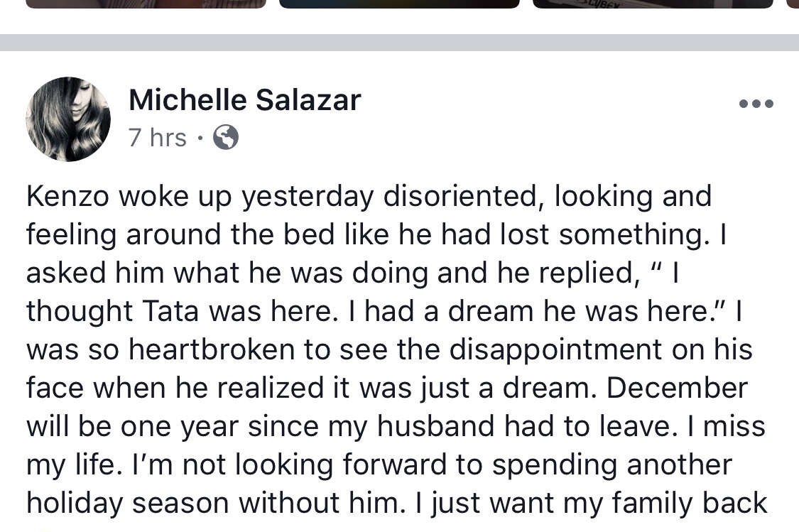
Task: Click the globe public audience icon
Action: coord(225,138)
